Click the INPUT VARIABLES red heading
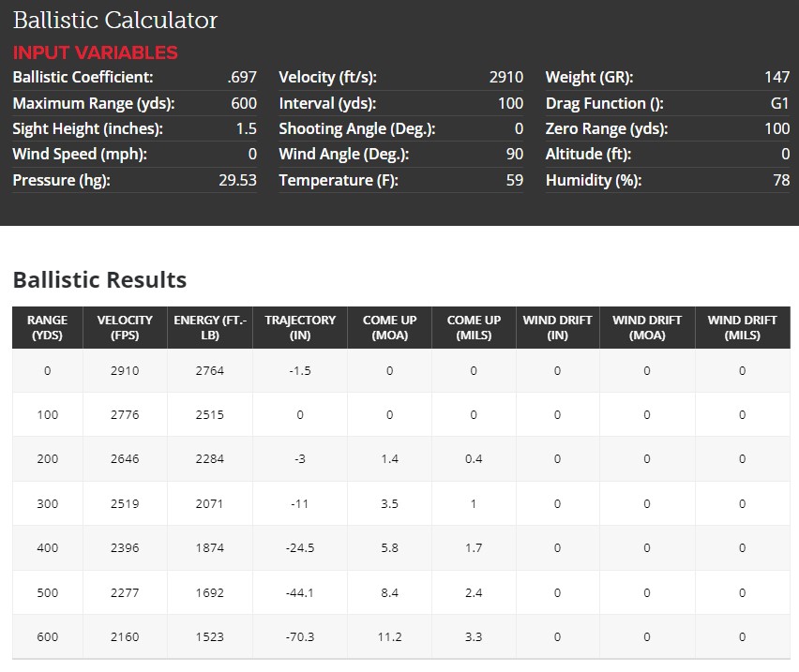This screenshot has width=799, height=672. coord(95,52)
